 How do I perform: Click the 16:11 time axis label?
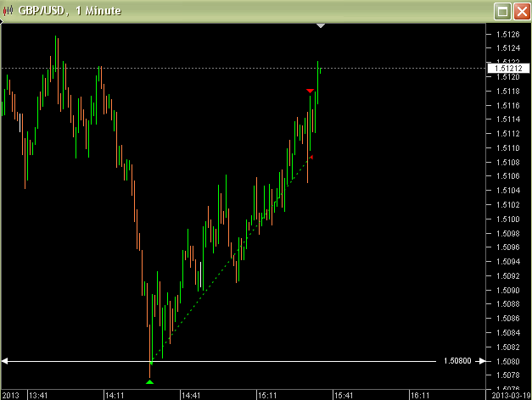420,395
